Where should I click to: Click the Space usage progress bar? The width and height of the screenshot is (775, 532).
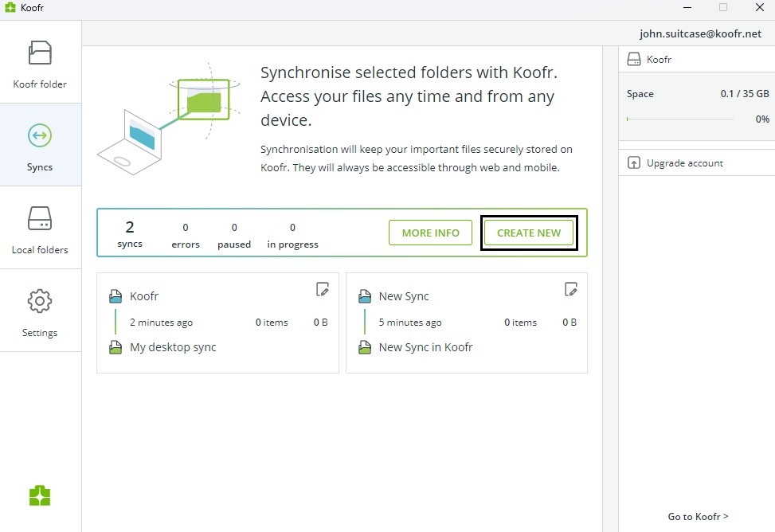(x=680, y=119)
